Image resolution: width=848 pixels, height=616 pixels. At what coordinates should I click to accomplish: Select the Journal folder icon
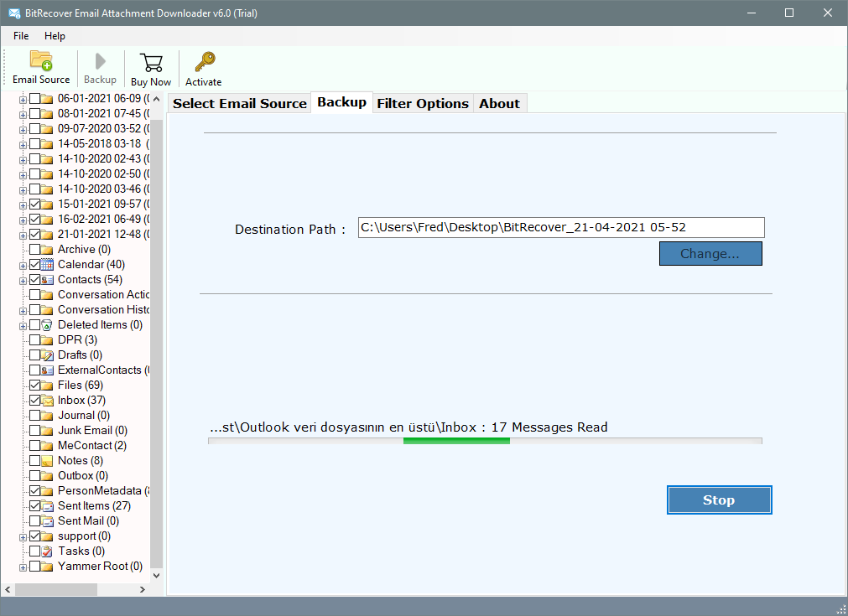48,416
